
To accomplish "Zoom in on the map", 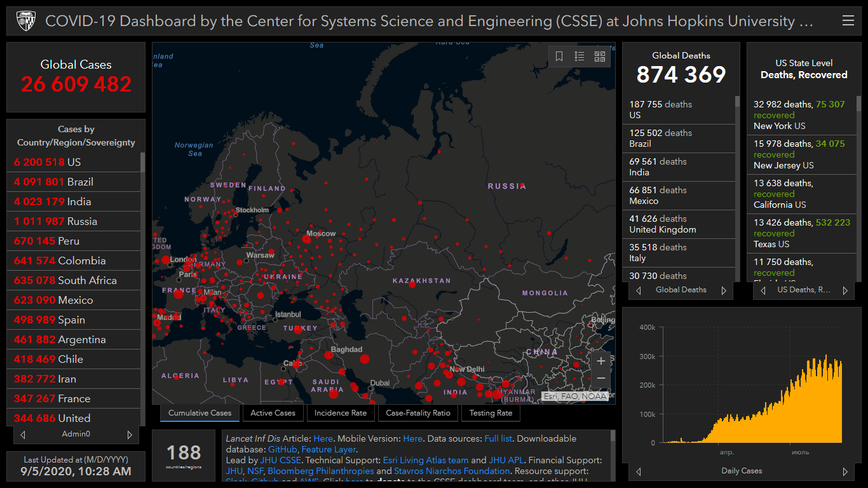I will (x=601, y=361).
